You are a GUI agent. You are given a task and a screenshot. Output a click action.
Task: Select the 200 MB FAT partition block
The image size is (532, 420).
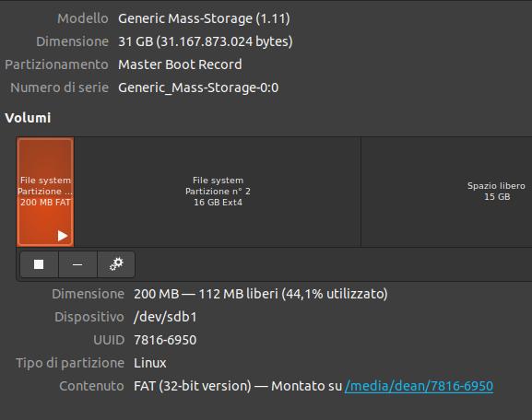pyautogui.click(x=45, y=192)
